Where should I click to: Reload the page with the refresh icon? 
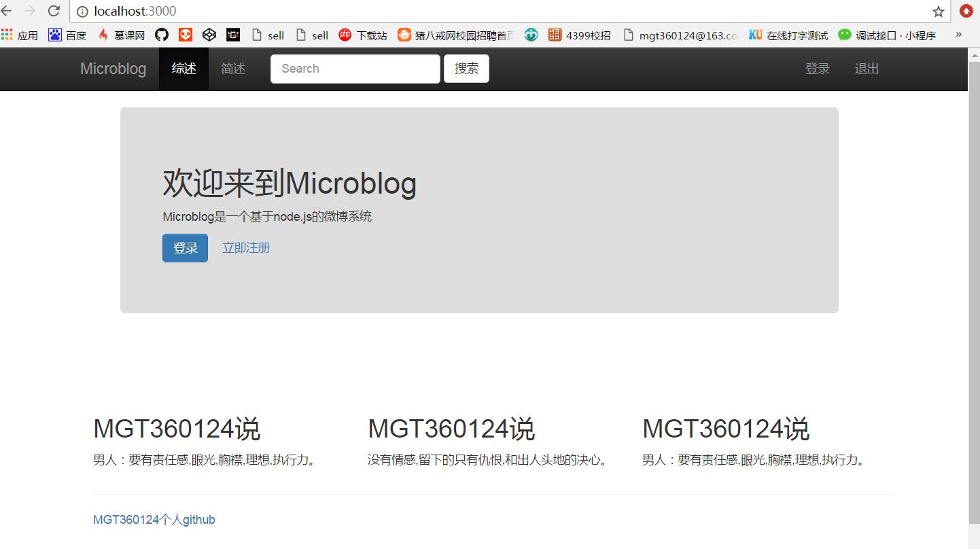click(x=53, y=11)
